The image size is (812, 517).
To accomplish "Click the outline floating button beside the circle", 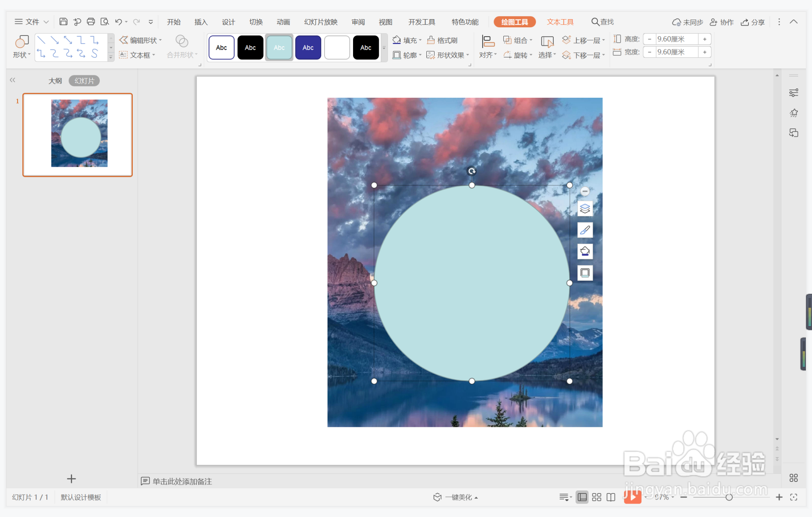I will click(x=585, y=273).
